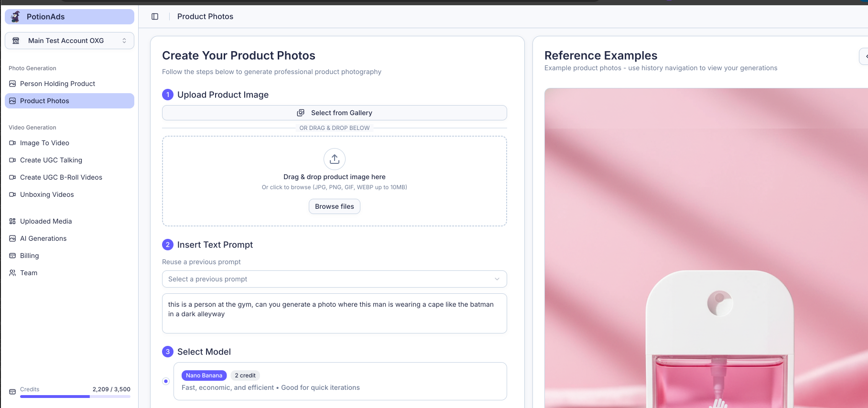
Task: Click the Billing card icon in sidebar
Action: pos(12,256)
